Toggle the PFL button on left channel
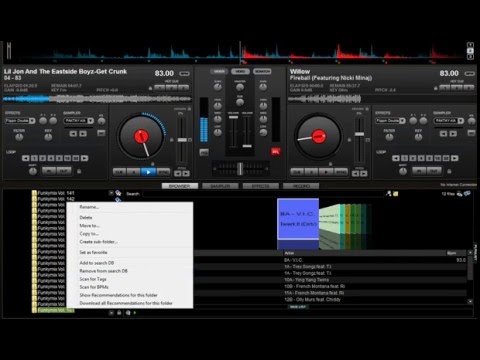The width and height of the screenshot is (480, 360). 204,152
